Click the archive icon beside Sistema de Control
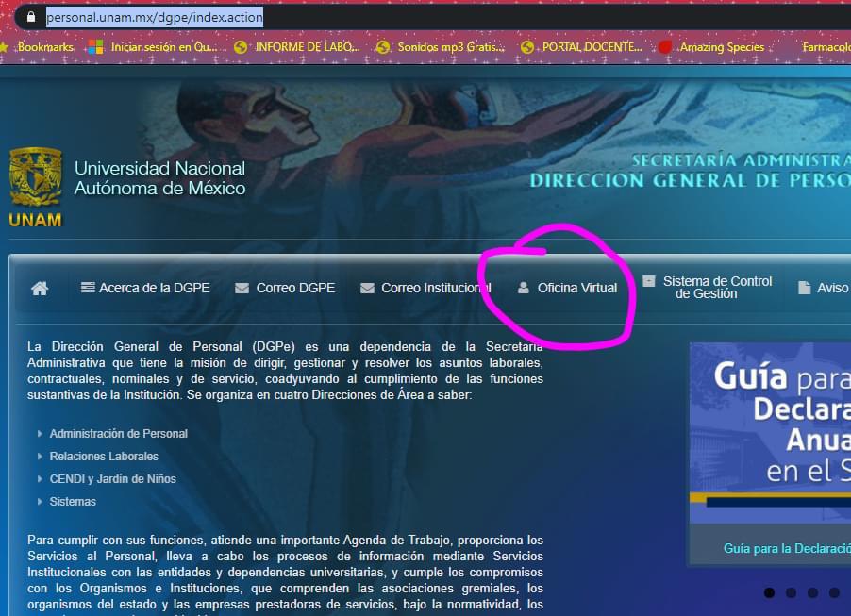851x616 pixels. tap(649, 281)
